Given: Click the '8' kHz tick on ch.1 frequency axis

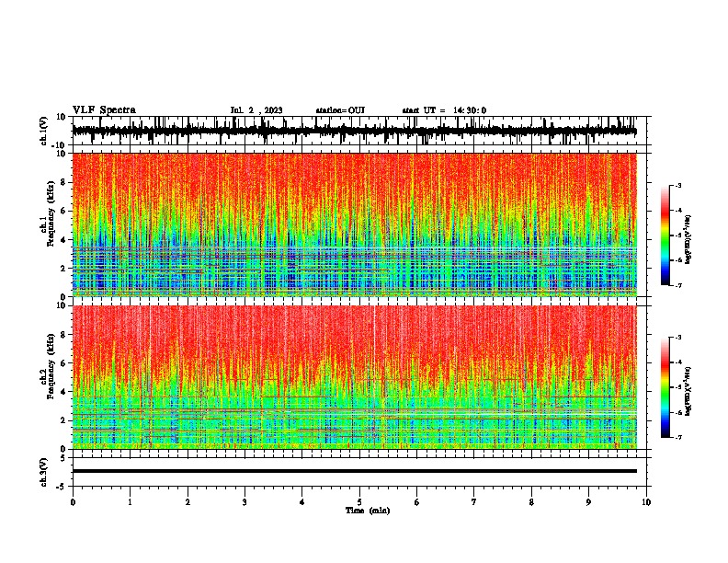Looking at the screenshot, I should pyautogui.click(x=64, y=182).
